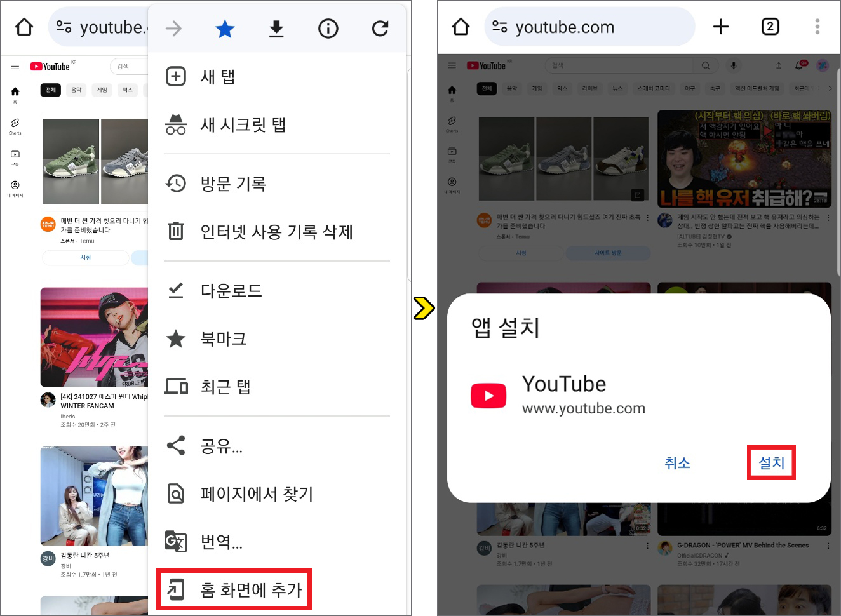
Task: Select 음악 chip in left page
Action: (x=76, y=90)
